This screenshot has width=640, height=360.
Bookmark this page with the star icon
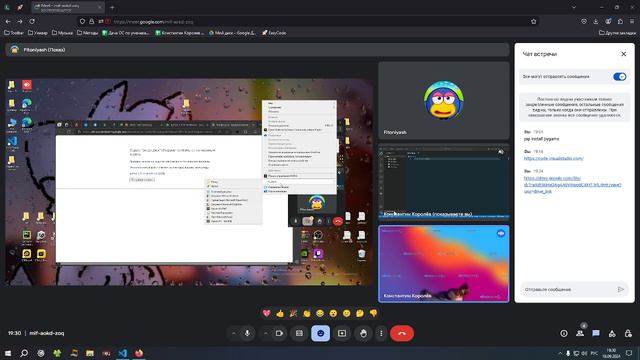tap(533, 21)
